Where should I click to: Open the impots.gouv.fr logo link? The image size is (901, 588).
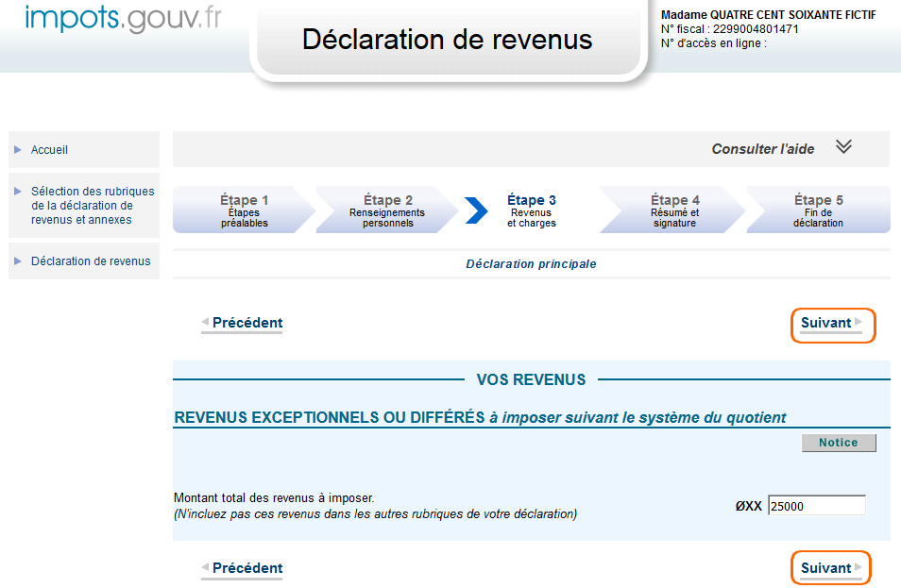(x=123, y=18)
